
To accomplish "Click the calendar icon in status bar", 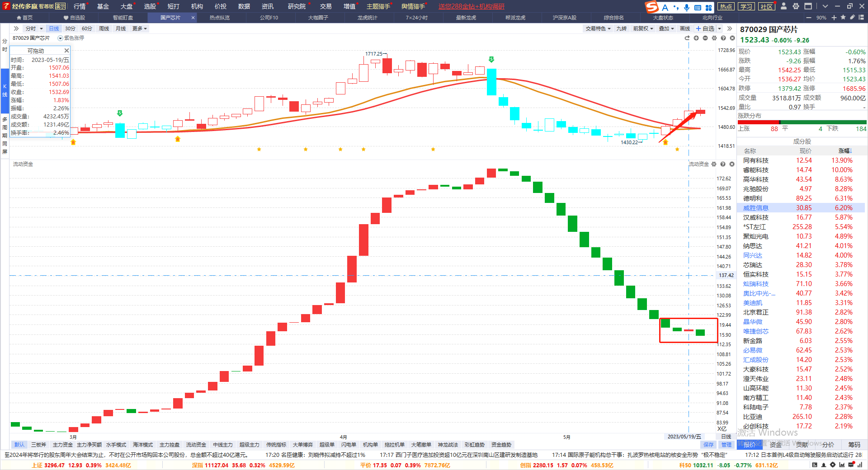I will click(x=815, y=465).
